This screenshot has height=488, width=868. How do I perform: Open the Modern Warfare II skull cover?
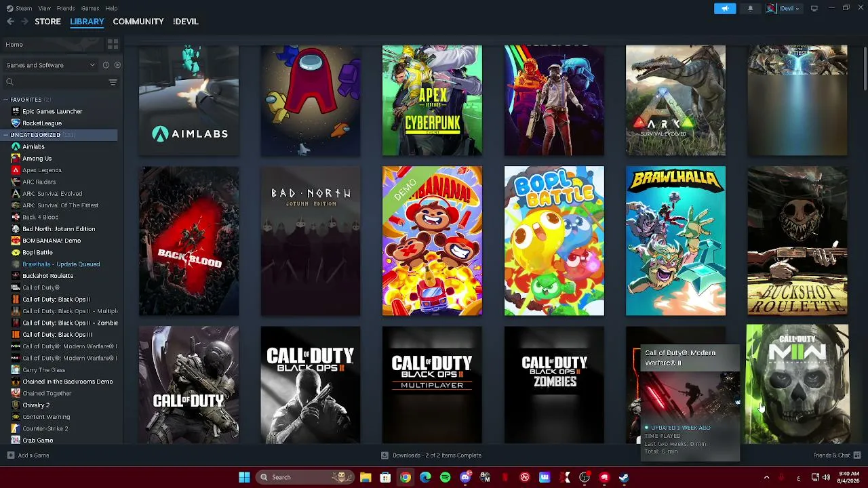[797, 384]
